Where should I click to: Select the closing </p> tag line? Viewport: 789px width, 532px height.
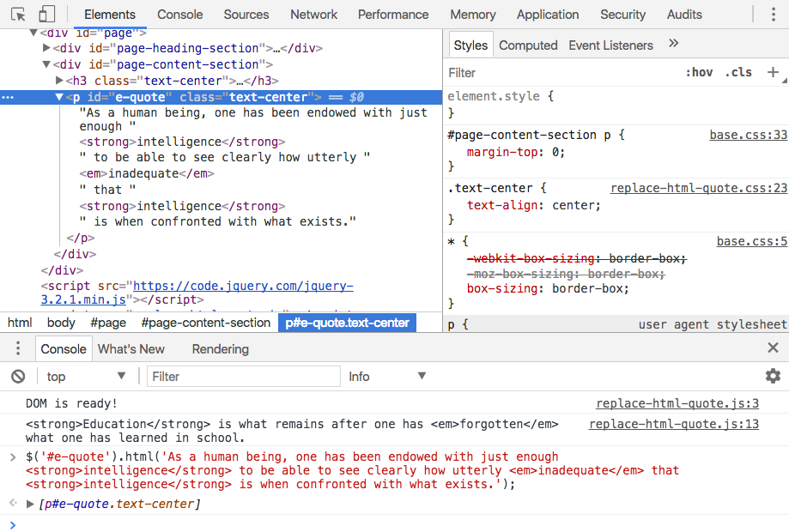pyautogui.click(x=81, y=238)
